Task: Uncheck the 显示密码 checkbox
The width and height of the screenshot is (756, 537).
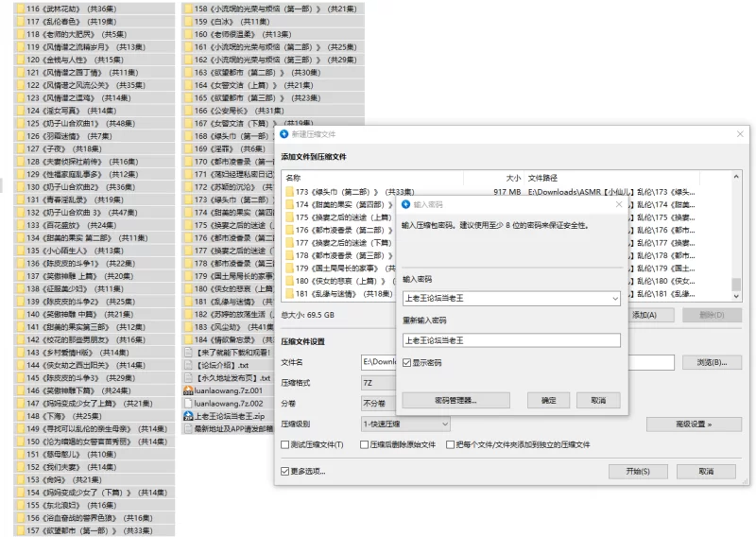Action: [x=407, y=362]
